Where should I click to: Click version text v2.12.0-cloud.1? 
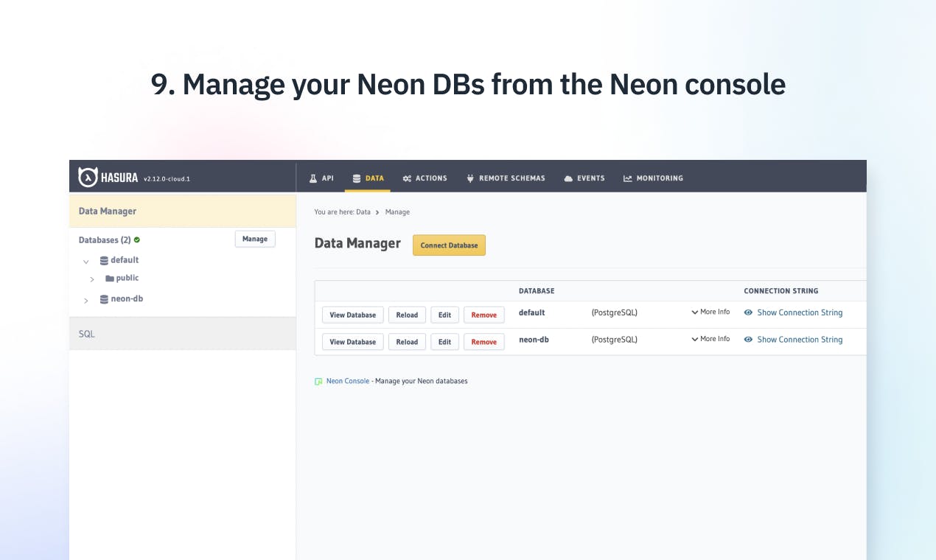(167, 179)
